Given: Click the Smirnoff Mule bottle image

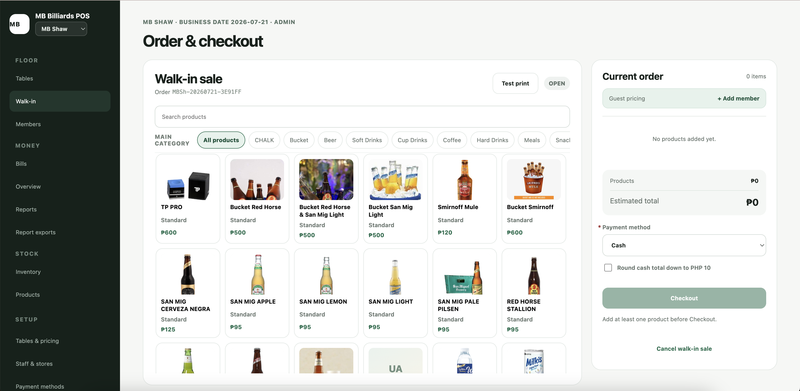Looking at the screenshot, I should [x=464, y=180].
